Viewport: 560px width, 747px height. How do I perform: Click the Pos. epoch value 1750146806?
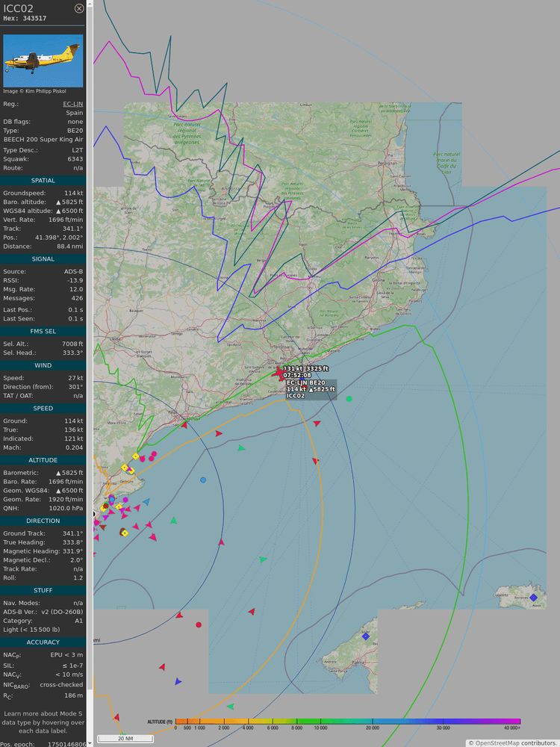pyautogui.click(x=66, y=744)
